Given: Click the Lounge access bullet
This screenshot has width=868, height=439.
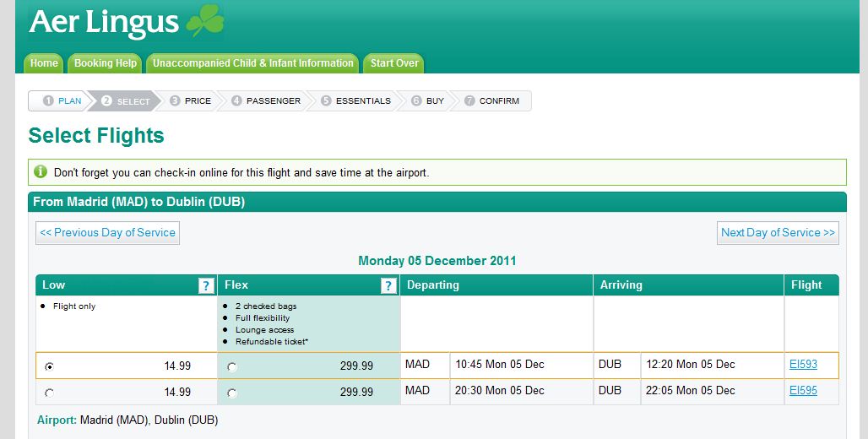Looking at the screenshot, I should (264, 330).
